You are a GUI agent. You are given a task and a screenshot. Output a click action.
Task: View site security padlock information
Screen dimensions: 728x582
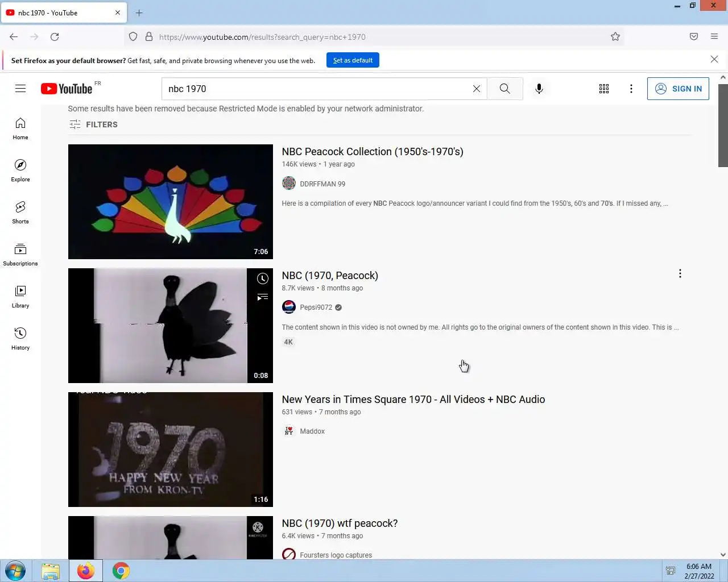click(x=149, y=37)
